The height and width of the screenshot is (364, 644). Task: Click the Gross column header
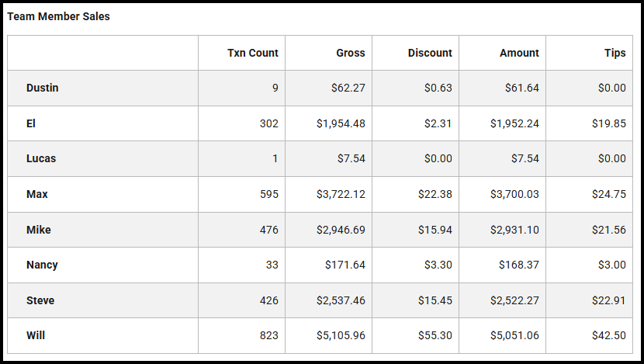[x=350, y=53]
